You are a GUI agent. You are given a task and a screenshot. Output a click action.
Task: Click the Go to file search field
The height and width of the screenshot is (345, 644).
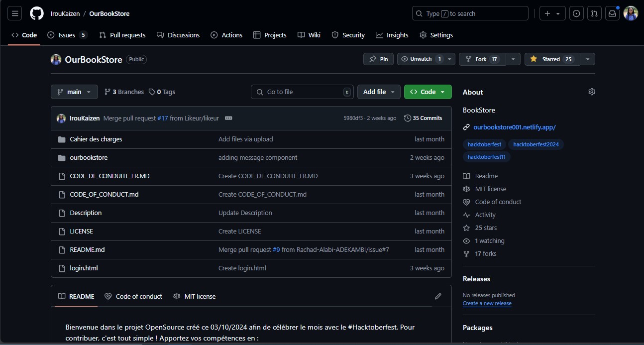302,92
